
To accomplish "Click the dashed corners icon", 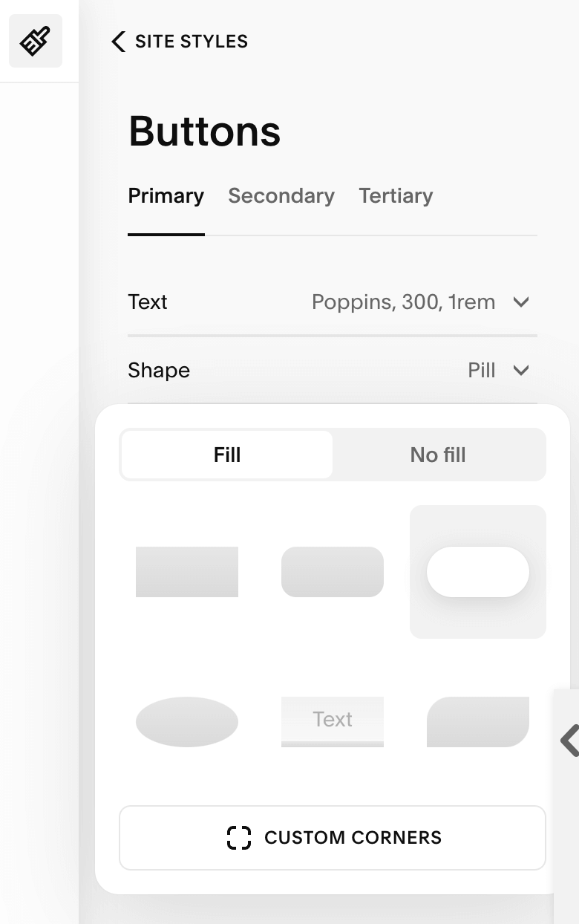I will pyautogui.click(x=239, y=838).
